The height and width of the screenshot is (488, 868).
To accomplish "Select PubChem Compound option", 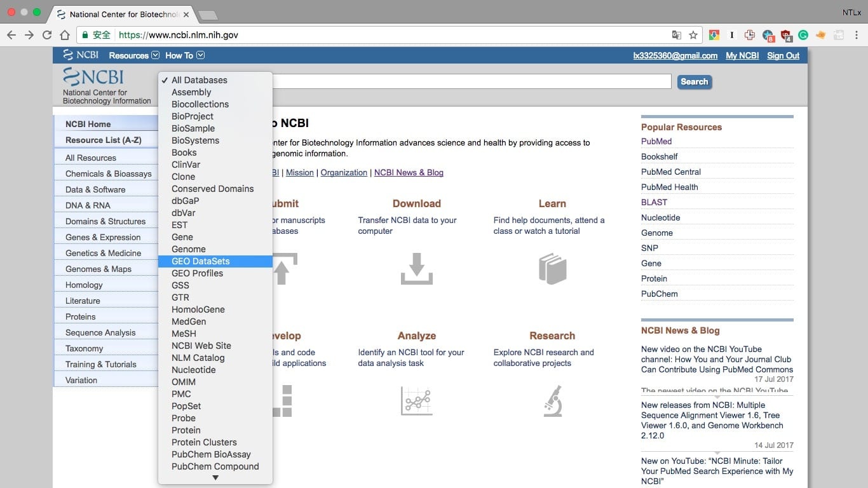I will click(215, 466).
